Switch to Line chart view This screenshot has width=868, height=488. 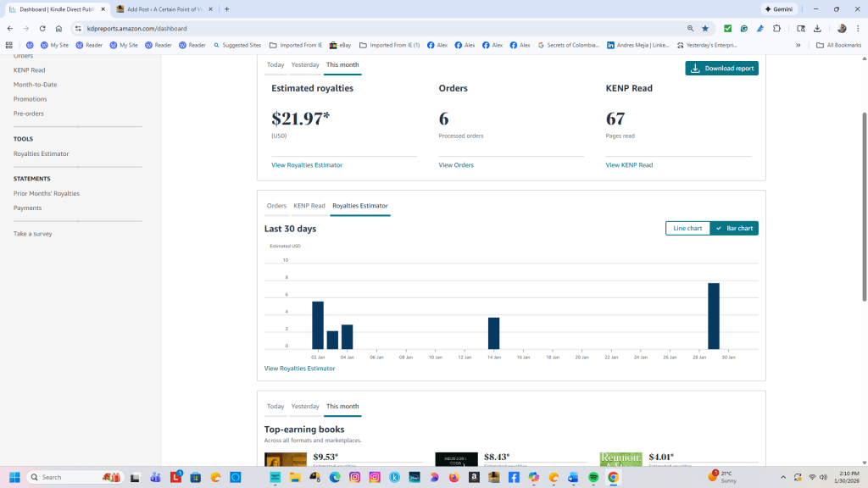coord(687,228)
